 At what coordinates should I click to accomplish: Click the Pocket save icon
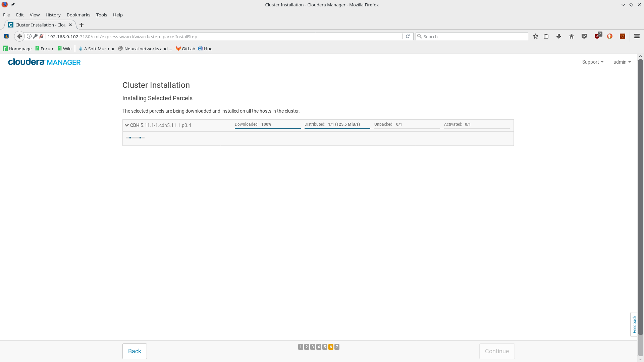[x=584, y=37]
